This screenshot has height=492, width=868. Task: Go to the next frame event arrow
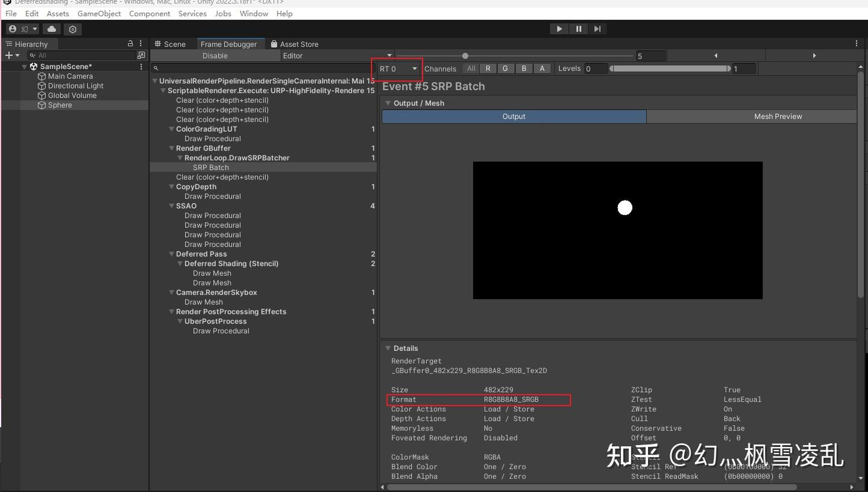click(814, 56)
